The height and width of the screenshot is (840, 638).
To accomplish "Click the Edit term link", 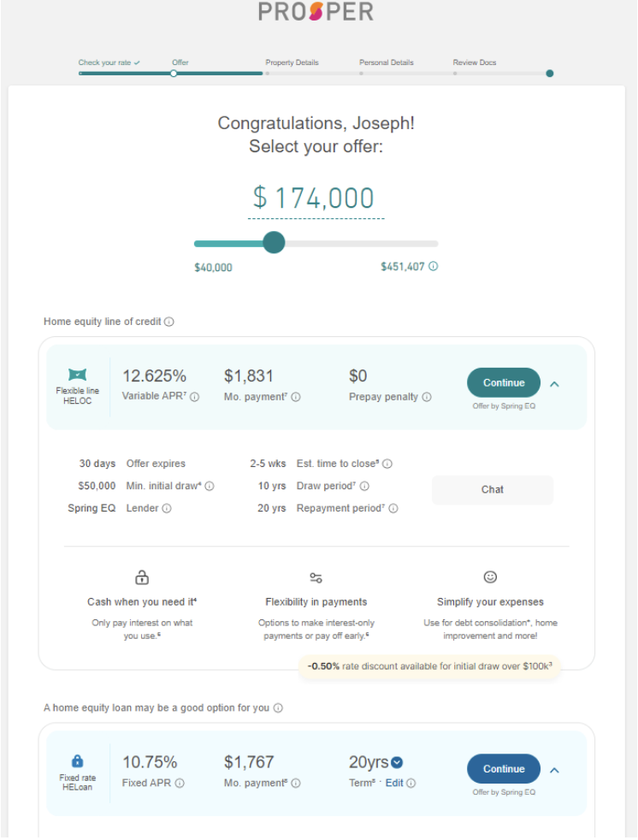I will 394,783.
